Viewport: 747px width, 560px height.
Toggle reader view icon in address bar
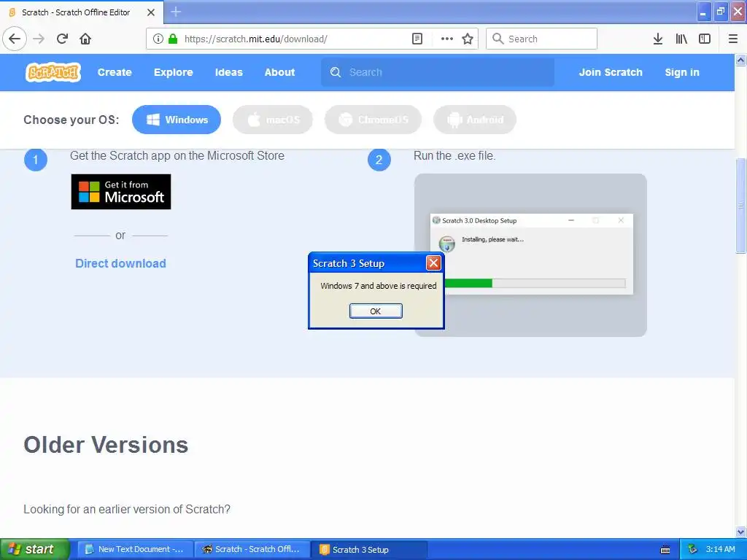[417, 39]
